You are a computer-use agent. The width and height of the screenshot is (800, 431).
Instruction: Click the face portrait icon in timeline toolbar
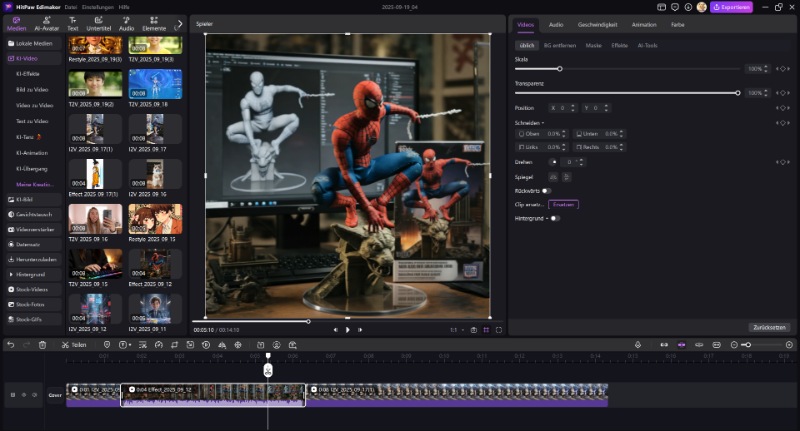point(277,345)
